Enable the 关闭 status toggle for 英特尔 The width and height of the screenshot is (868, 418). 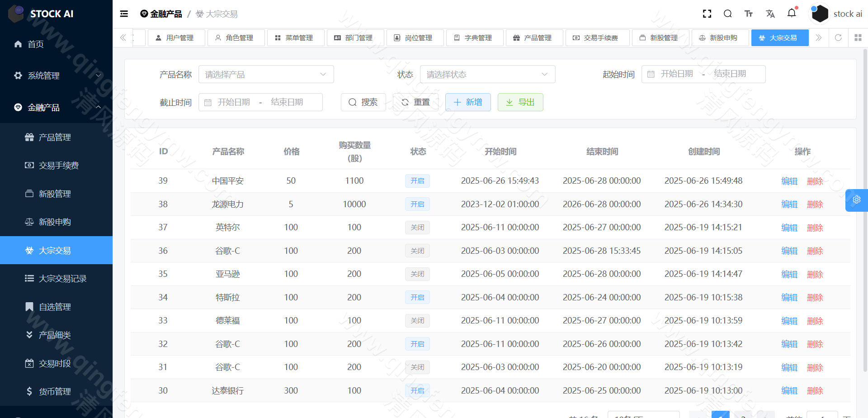tap(417, 227)
